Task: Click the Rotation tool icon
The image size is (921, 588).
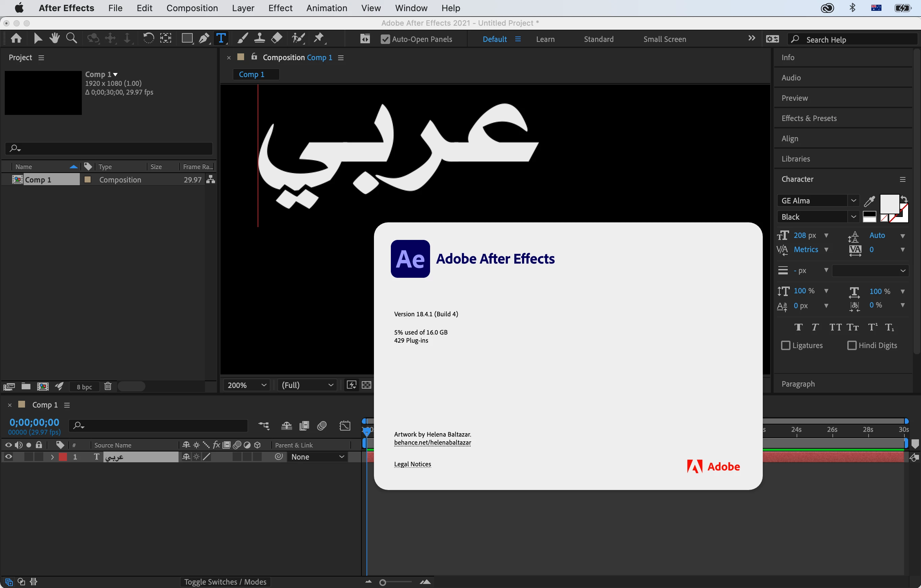Action: coord(148,38)
